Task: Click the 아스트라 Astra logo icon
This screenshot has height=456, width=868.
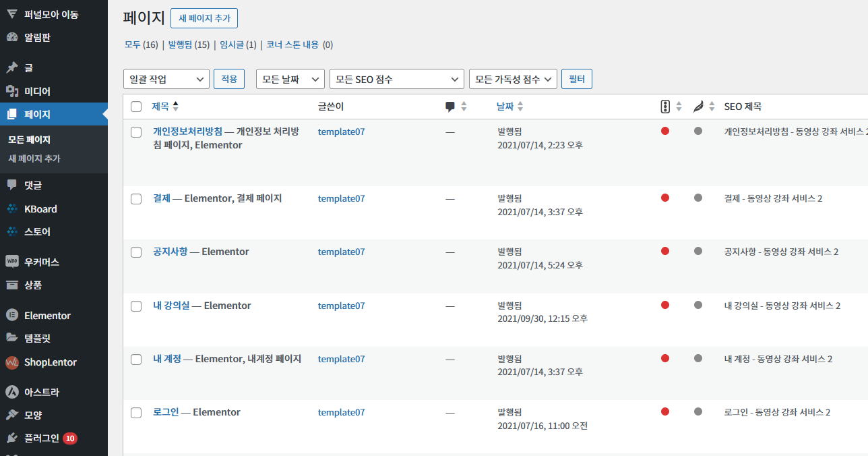Action: click(11, 392)
